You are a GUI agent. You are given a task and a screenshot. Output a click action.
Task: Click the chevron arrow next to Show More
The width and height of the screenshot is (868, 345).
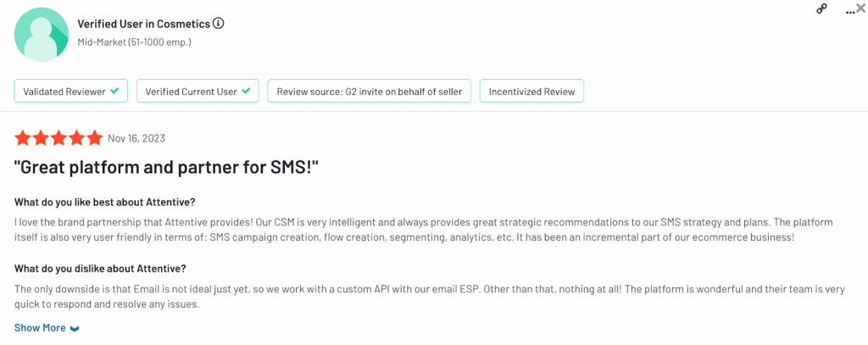coord(75,329)
